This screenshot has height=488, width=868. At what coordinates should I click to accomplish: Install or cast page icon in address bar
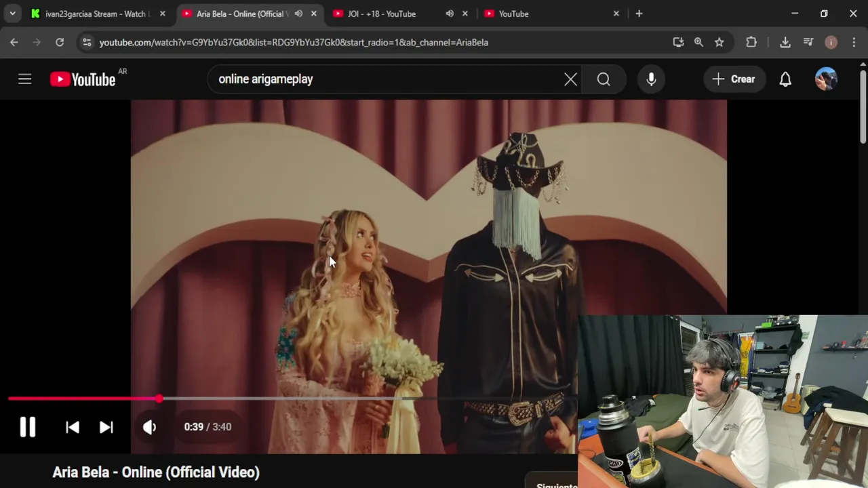(678, 42)
